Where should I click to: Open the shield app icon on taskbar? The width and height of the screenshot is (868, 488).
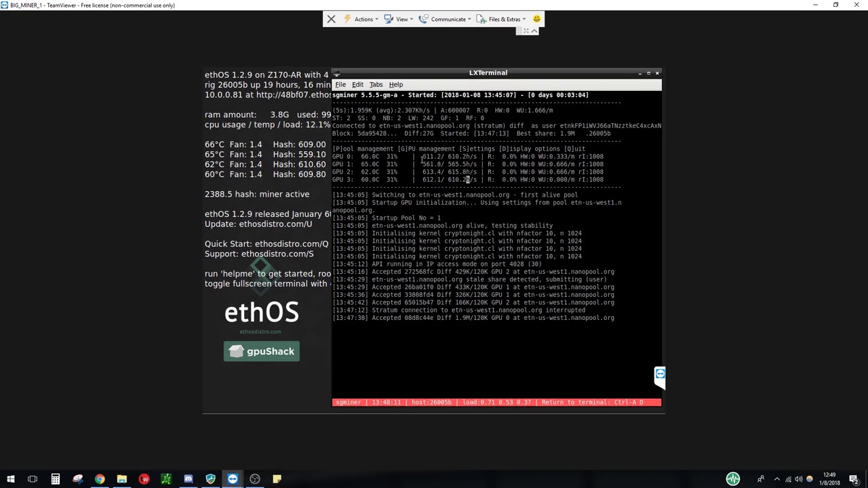point(210,479)
